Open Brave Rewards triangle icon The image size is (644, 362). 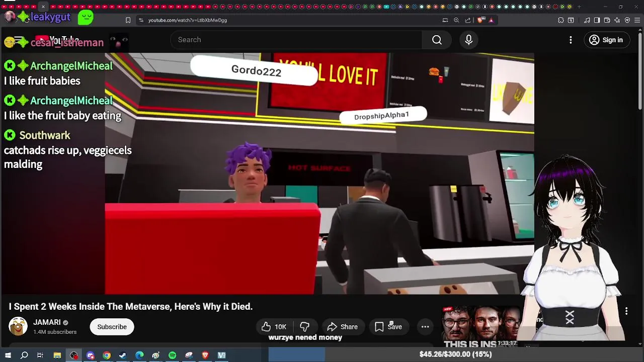491,20
